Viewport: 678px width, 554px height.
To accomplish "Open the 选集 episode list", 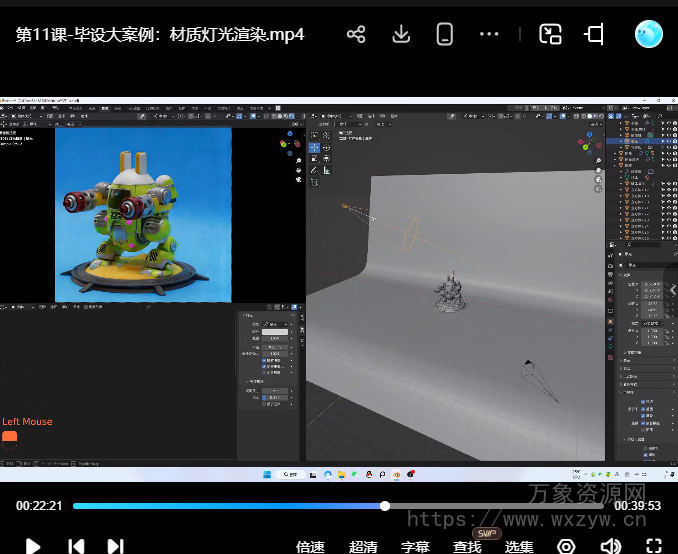I will click(x=519, y=546).
